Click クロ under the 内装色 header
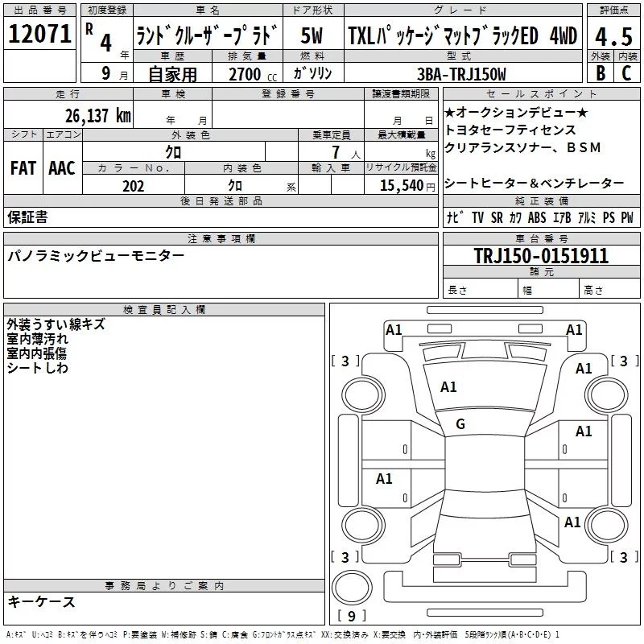Image resolution: width=644 pixels, height=644 pixels. pyautogui.click(x=235, y=185)
